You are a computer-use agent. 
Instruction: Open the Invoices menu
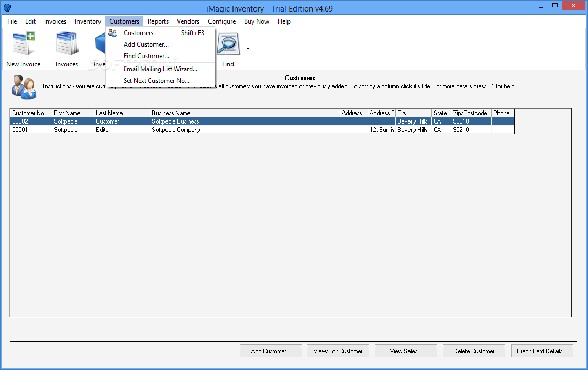tap(55, 21)
